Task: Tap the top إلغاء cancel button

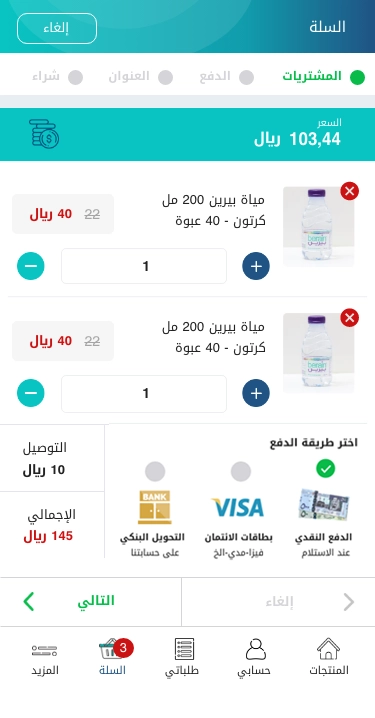Action: 57,28
